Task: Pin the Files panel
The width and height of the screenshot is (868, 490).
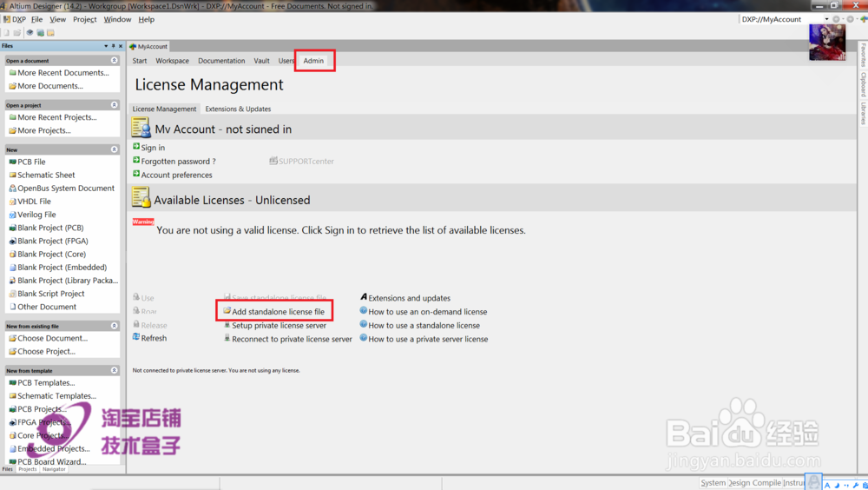Action: click(x=114, y=46)
